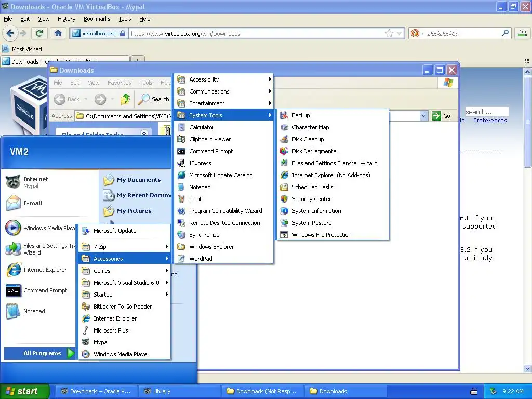Open Microsoft Update Catalog
The width and height of the screenshot is (532, 399).
coord(224,175)
